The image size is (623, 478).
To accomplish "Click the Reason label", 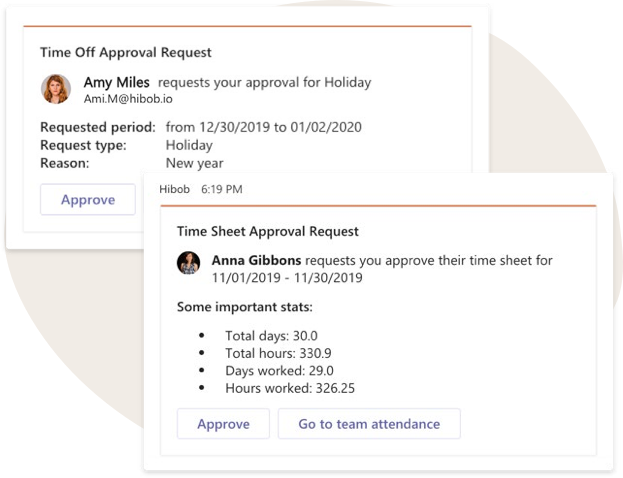I will coord(65,163).
